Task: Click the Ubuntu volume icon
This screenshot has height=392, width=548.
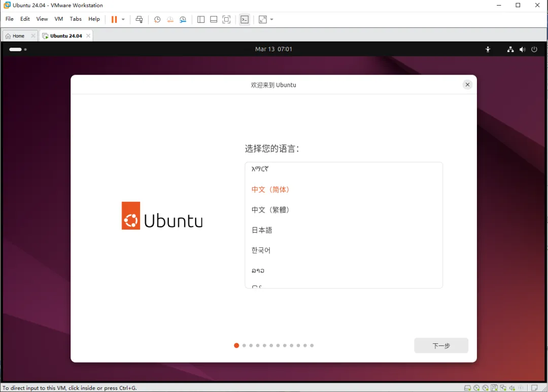Action: pyautogui.click(x=522, y=50)
